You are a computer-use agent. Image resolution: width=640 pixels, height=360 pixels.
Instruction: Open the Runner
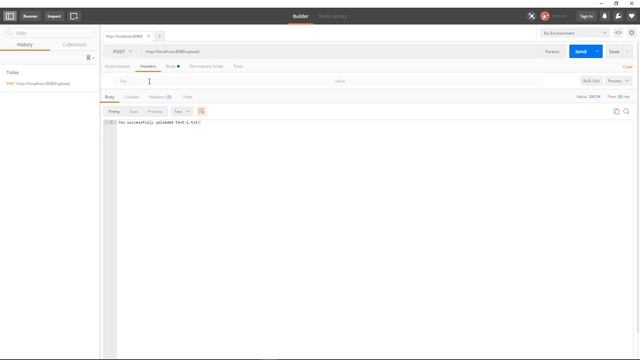point(30,16)
